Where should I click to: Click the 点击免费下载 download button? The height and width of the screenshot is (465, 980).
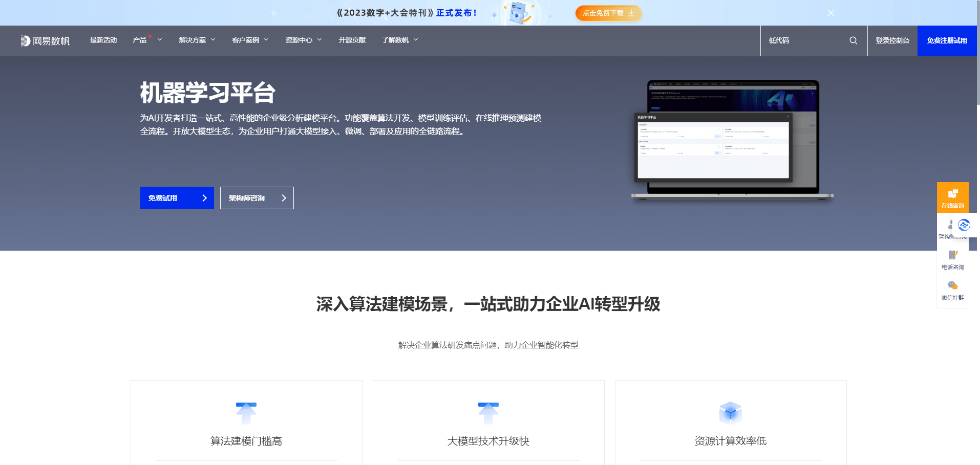coord(608,14)
